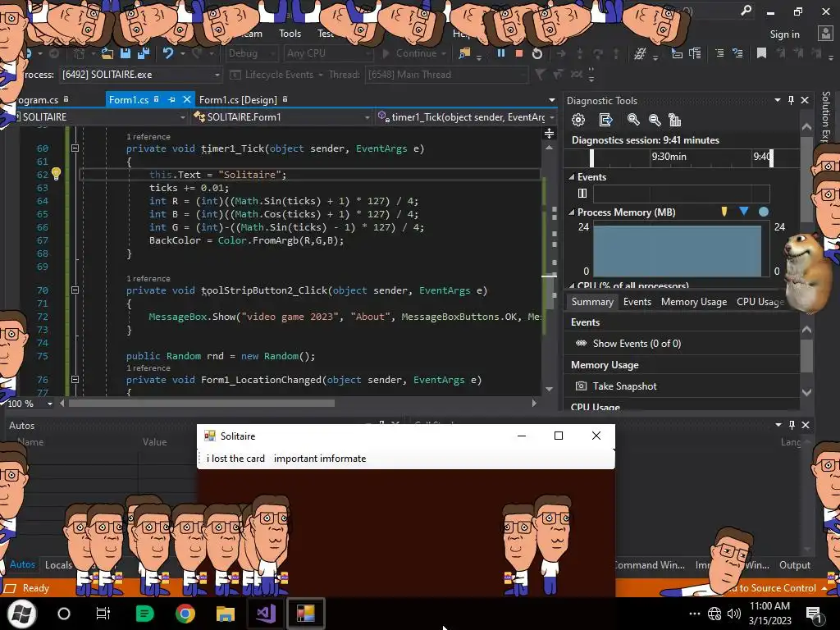Click the code editor vertical scrollbar thumb
The width and height of the screenshot is (840, 630).
[x=549, y=294]
